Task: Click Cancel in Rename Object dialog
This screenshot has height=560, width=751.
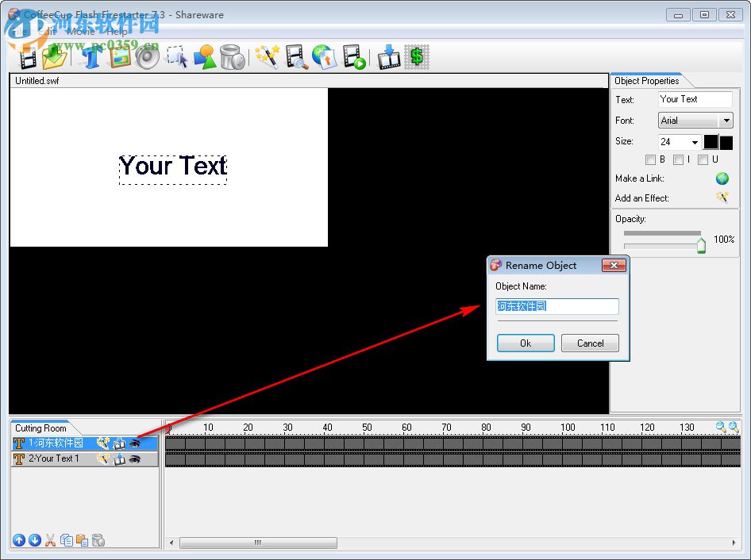Action: [x=590, y=343]
